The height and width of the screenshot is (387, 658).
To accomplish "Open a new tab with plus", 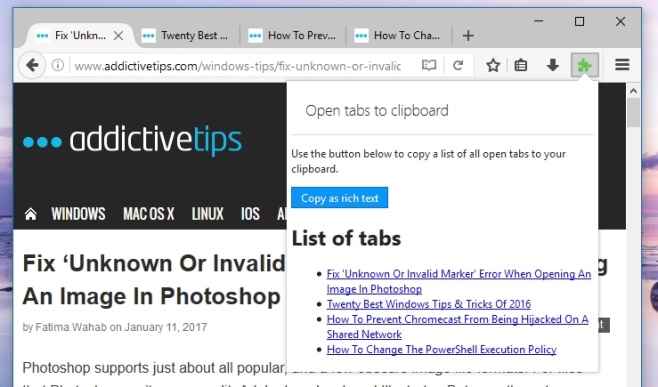I will coord(468,36).
